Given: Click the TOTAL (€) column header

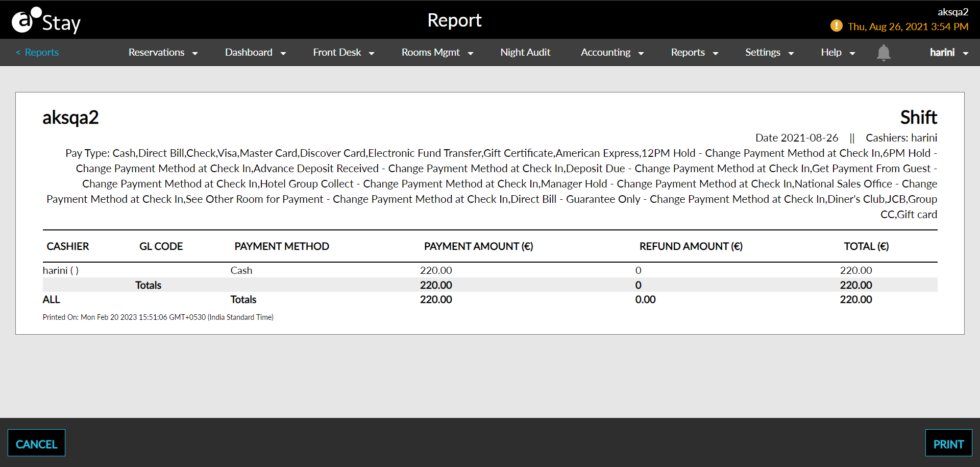Looking at the screenshot, I should coord(866,246).
